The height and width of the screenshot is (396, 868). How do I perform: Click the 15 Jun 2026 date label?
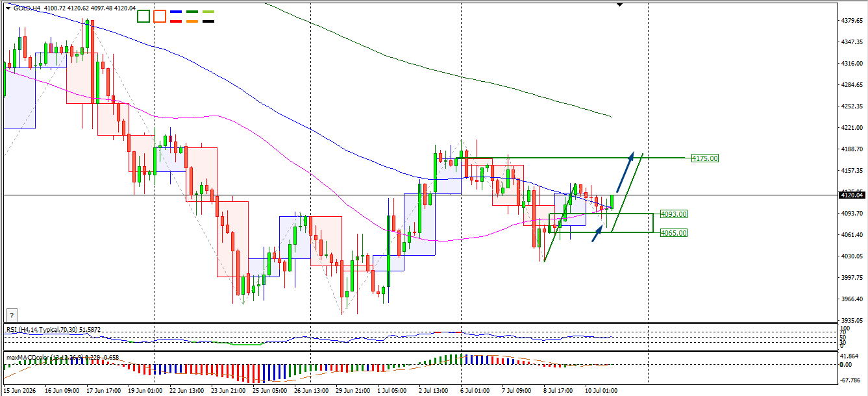pos(19,391)
